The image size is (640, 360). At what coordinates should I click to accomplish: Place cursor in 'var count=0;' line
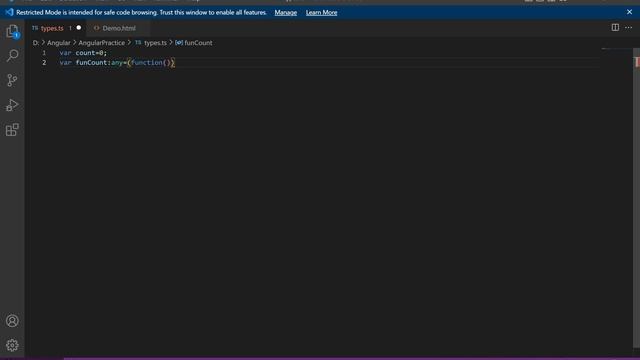[83, 53]
